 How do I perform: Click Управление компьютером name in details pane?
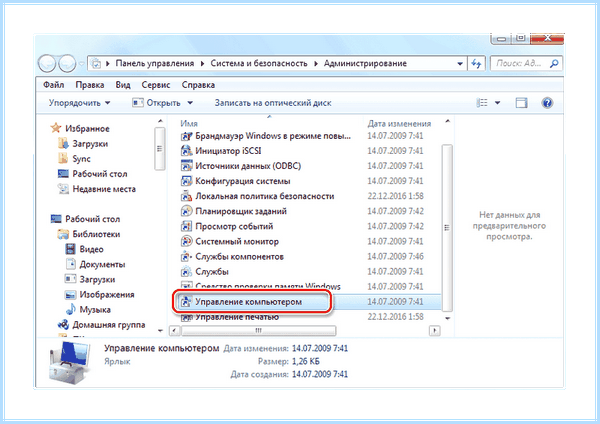[161, 348]
